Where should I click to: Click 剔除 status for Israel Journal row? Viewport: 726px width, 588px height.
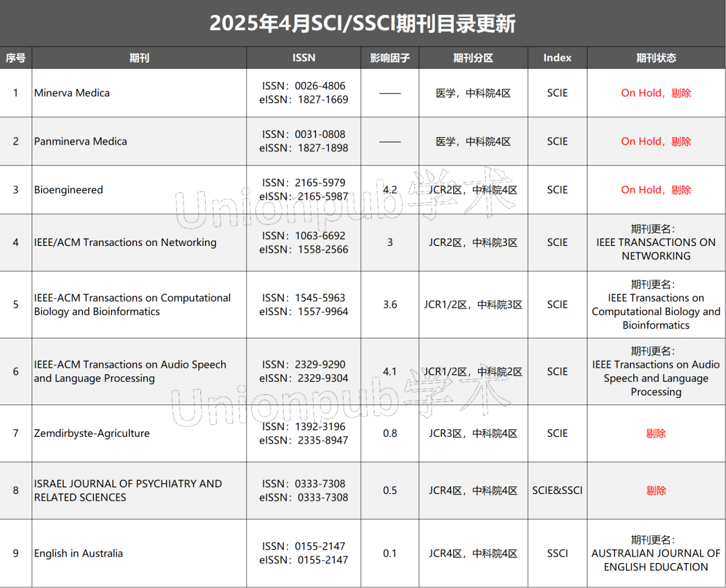(656, 491)
